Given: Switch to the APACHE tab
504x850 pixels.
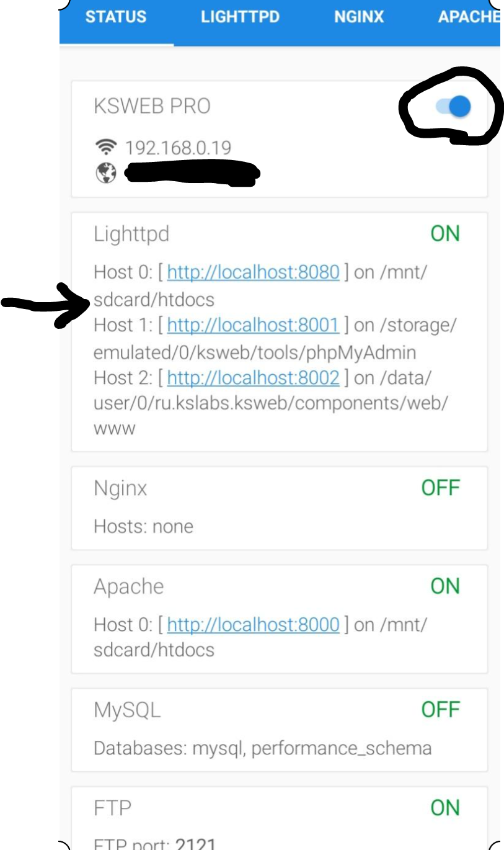Looking at the screenshot, I should (x=468, y=17).
